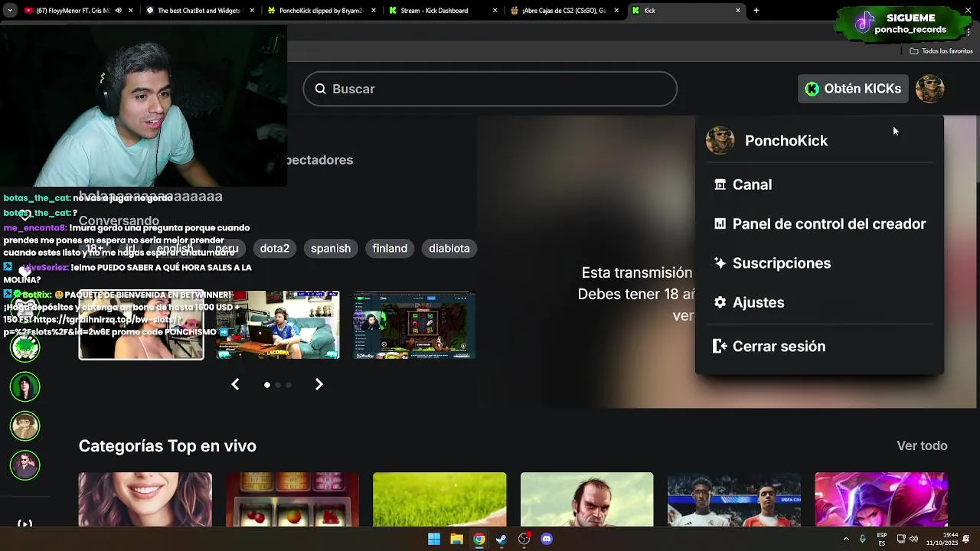Select the slots game stream thumbnail

click(x=414, y=325)
